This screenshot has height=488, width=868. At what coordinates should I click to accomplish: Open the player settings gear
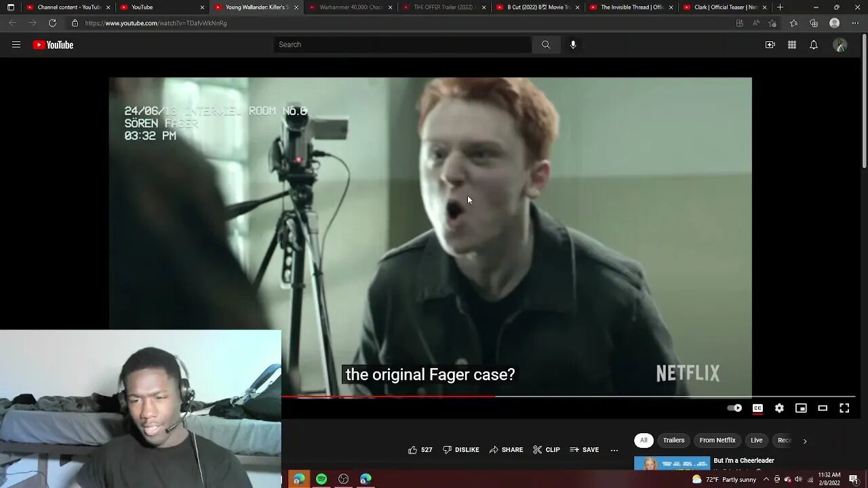pyautogui.click(x=779, y=408)
